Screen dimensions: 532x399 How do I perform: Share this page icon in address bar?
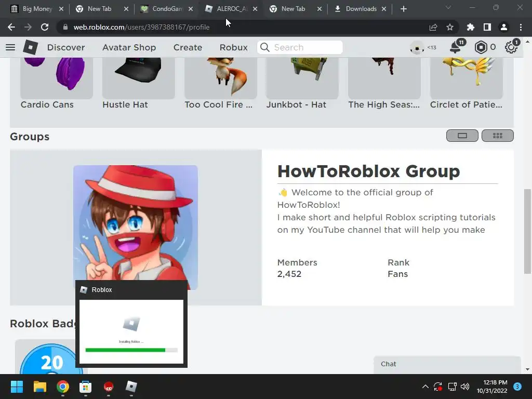pyautogui.click(x=433, y=27)
